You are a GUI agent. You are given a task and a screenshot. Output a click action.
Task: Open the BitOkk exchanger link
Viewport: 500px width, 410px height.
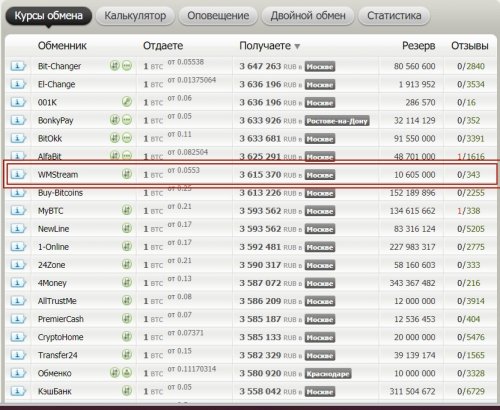tap(50, 138)
